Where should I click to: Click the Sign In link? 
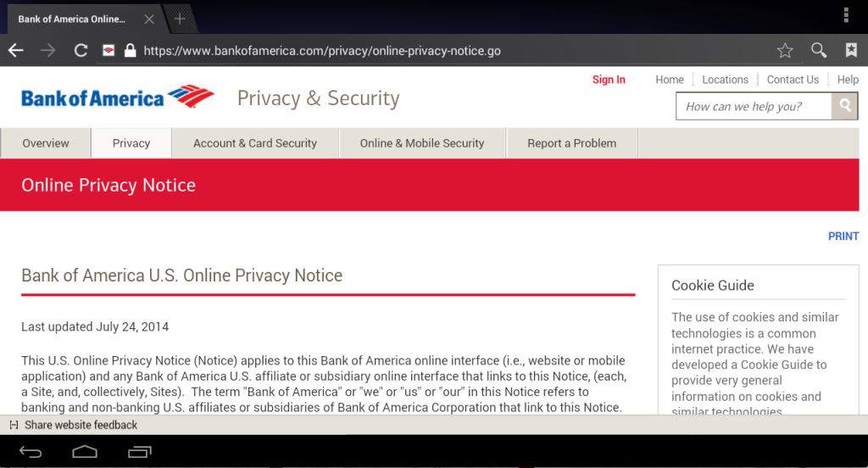click(x=609, y=80)
